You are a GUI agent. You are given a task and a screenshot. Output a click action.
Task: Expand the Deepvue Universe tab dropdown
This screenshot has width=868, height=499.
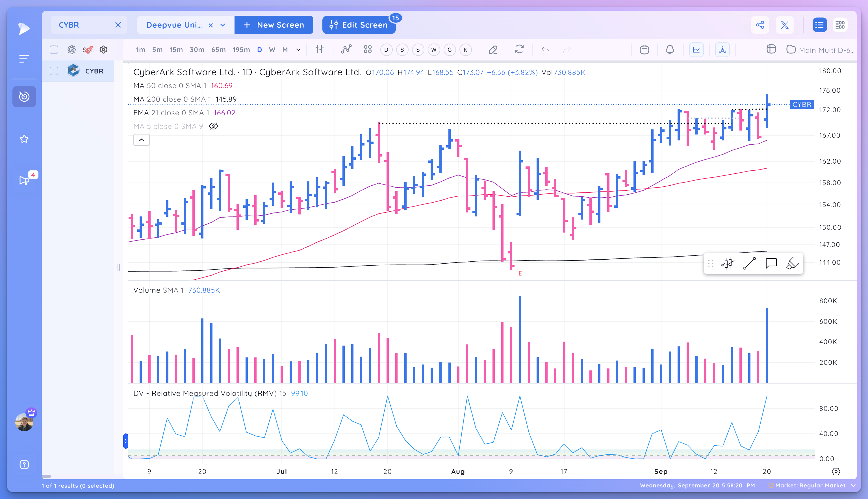click(x=223, y=25)
